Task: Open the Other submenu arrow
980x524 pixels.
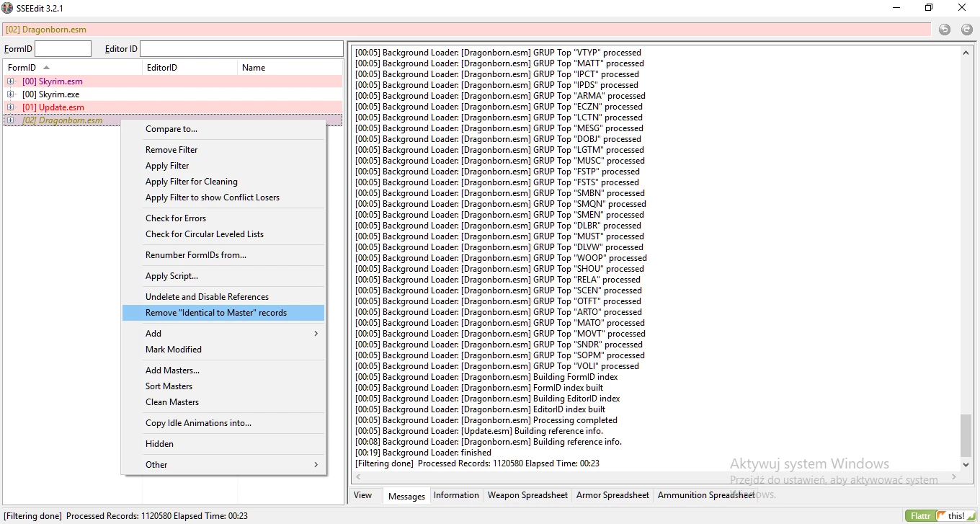Action: [x=316, y=465]
